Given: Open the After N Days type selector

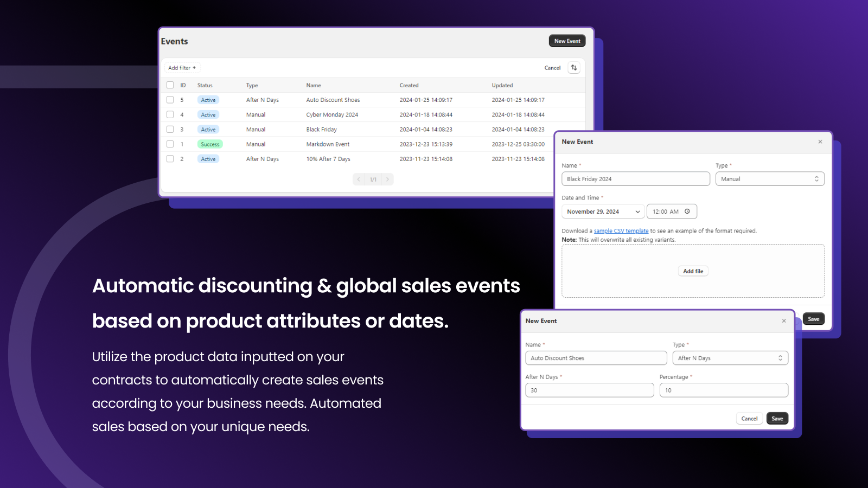Looking at the screenshot, I should (730, 358).
